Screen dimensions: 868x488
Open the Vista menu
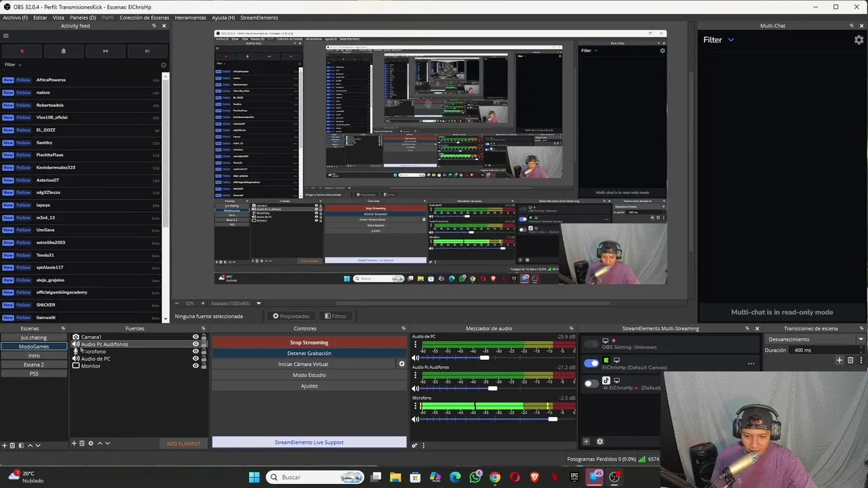[x=58, y=18]
